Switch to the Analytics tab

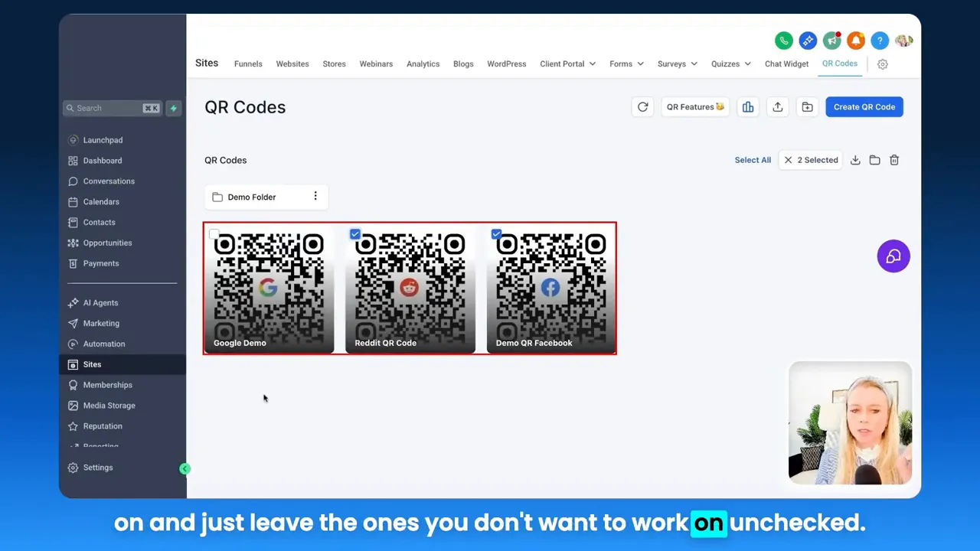pyautogui.click(x=423, y=64)
